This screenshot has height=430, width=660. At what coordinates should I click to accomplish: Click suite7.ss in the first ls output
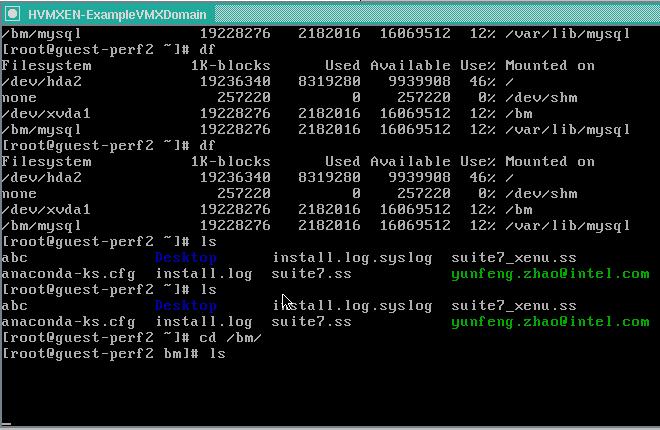click(311, 273)
